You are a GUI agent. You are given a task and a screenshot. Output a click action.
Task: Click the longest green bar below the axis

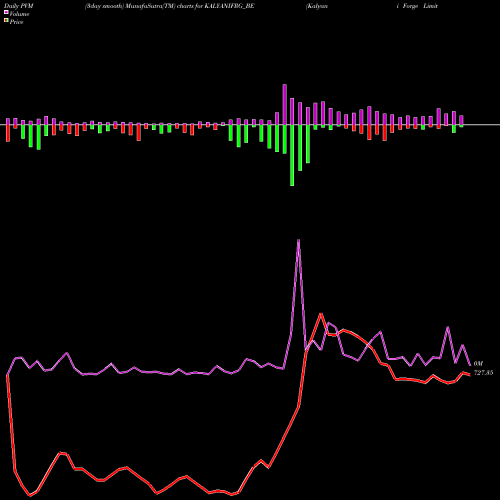(292, 155)
